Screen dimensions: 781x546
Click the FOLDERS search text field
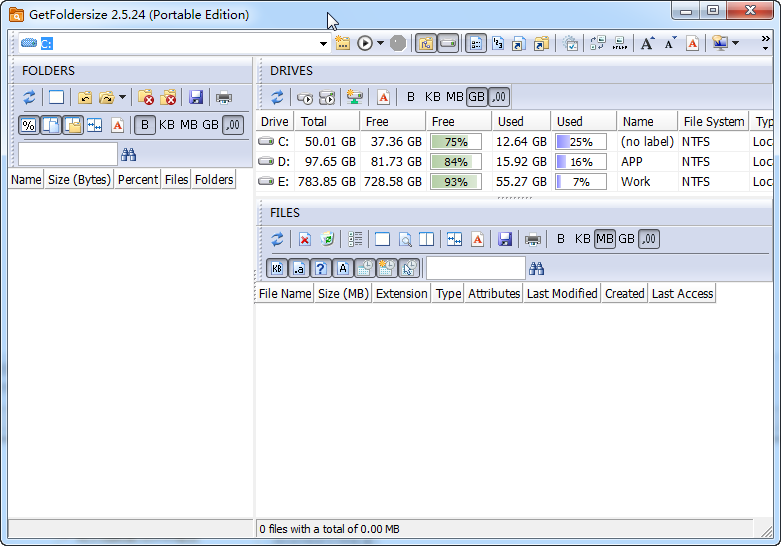(x=68, y=154)
